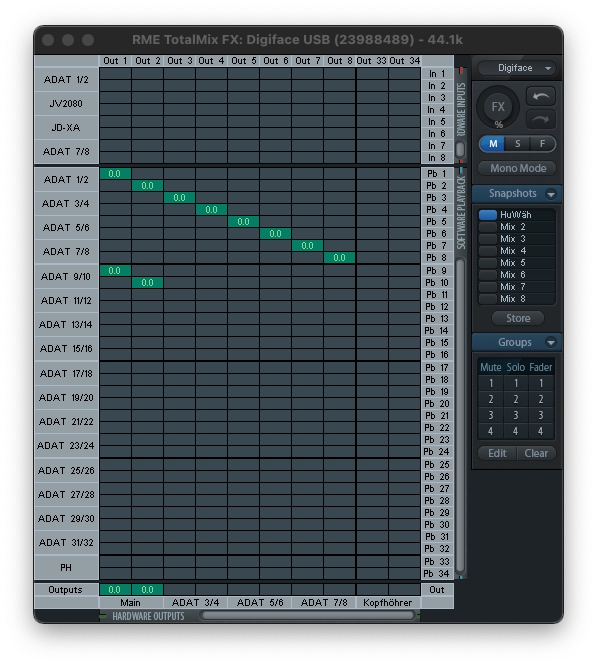Click the Store snapshot button
Image resolution: width=597 pixels, height=665 pixels.
coord(518,318)
